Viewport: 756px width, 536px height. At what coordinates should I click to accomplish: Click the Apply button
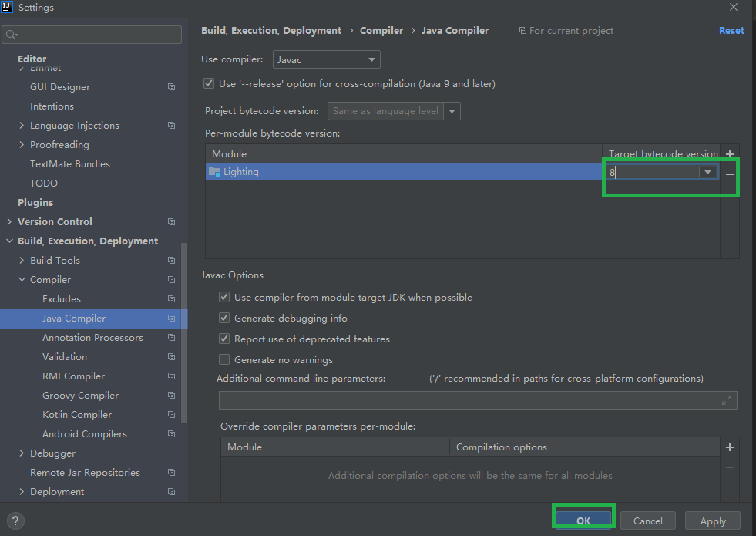tap(713, 521)
